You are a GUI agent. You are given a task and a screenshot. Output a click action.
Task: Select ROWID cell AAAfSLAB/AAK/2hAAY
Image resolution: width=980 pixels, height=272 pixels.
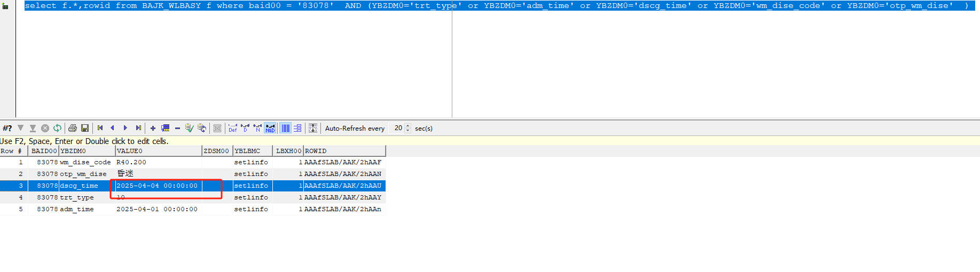tap(344, 197)
